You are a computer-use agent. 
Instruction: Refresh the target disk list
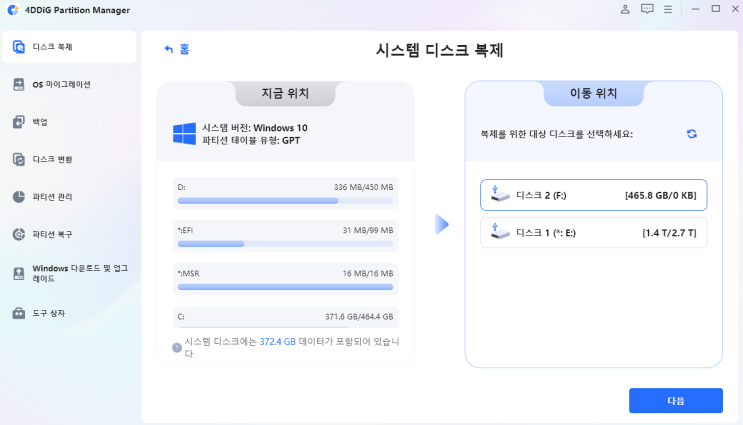coord(691,134)
